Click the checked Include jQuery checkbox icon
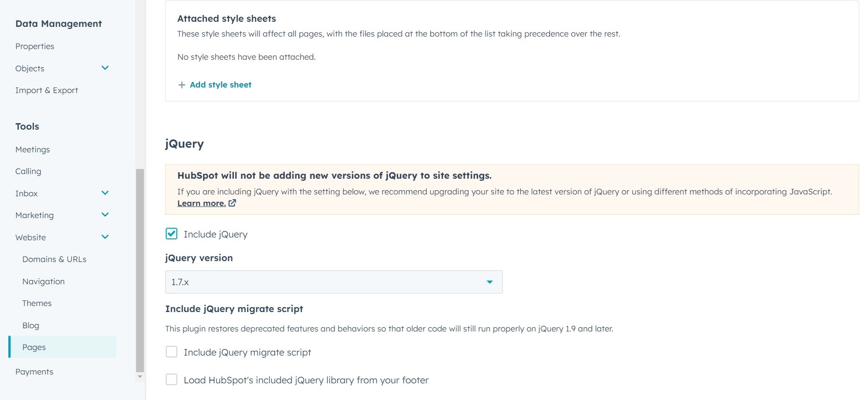Screen dimensions: 868x400 pyautogui.click(x=171, y=234)
